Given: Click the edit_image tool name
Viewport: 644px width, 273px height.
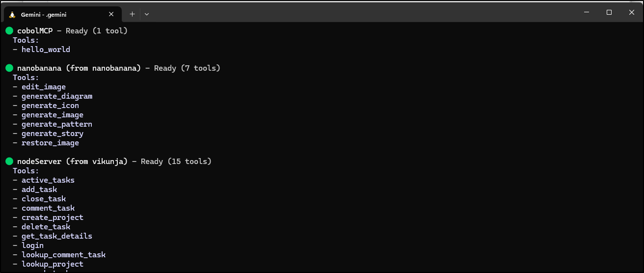Looking at the screenshot, I should [x=43, y=87].
